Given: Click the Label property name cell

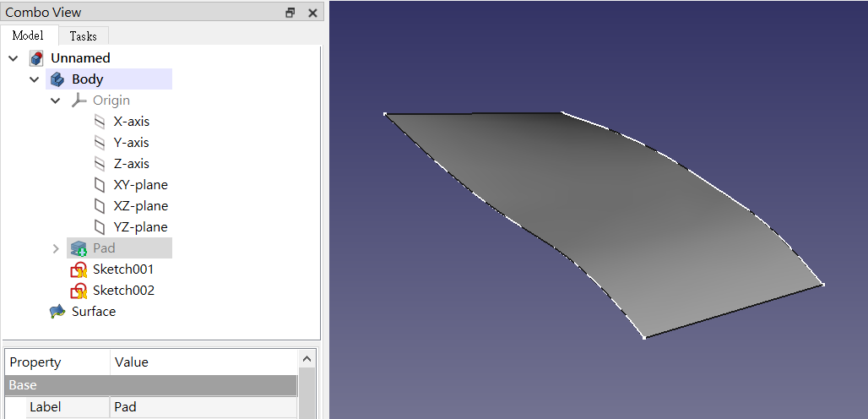Looking at the screenshot, I should click(x=68, y=407).
